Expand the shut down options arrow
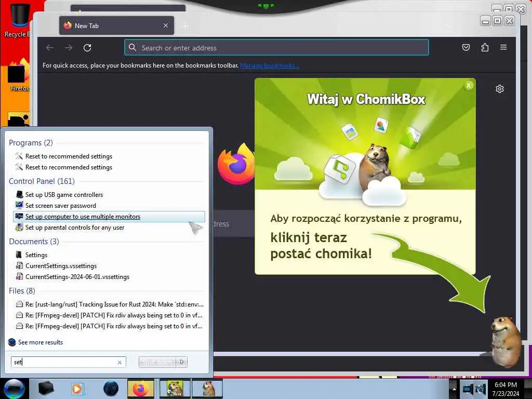 [x=182, y=362]
